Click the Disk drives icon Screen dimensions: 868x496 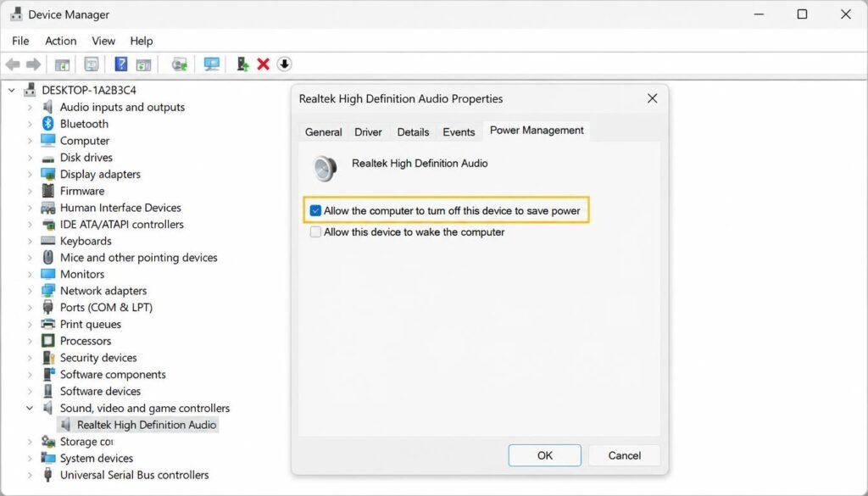pos(48,159)
